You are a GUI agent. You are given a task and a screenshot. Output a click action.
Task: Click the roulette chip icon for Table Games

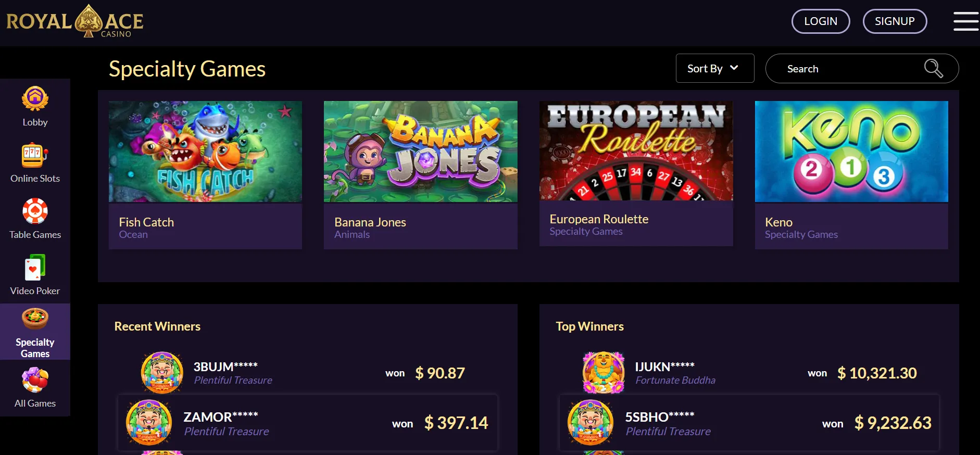pos(35,210)
